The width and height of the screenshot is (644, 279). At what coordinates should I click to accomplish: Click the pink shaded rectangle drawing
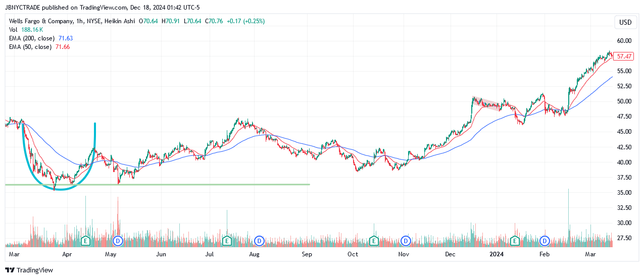(x=487, y=103)
